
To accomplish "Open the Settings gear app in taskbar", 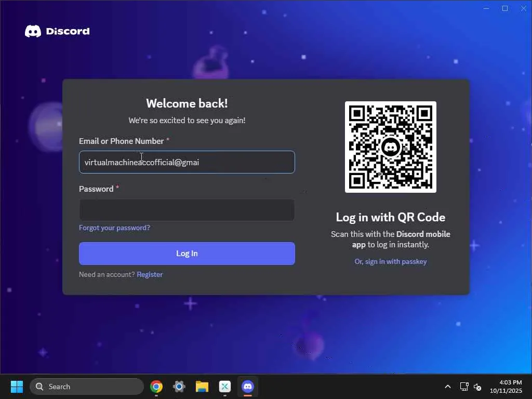I will [179, 387].
